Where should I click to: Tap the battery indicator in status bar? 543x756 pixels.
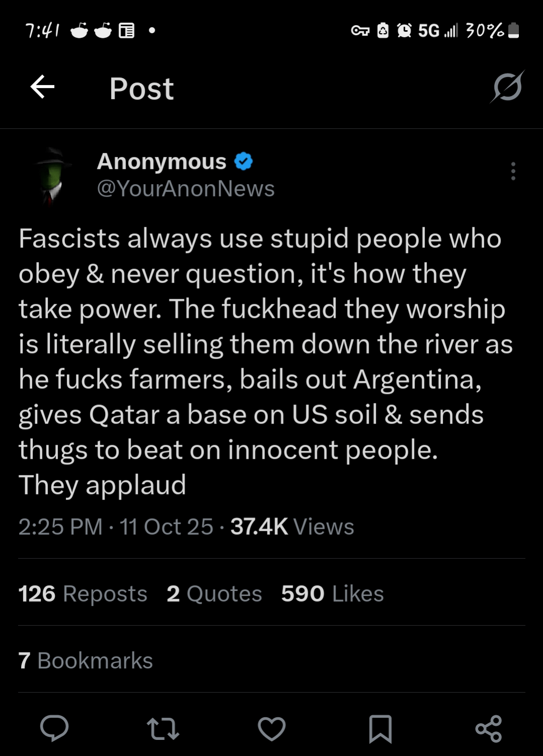(x=513, y=31)
